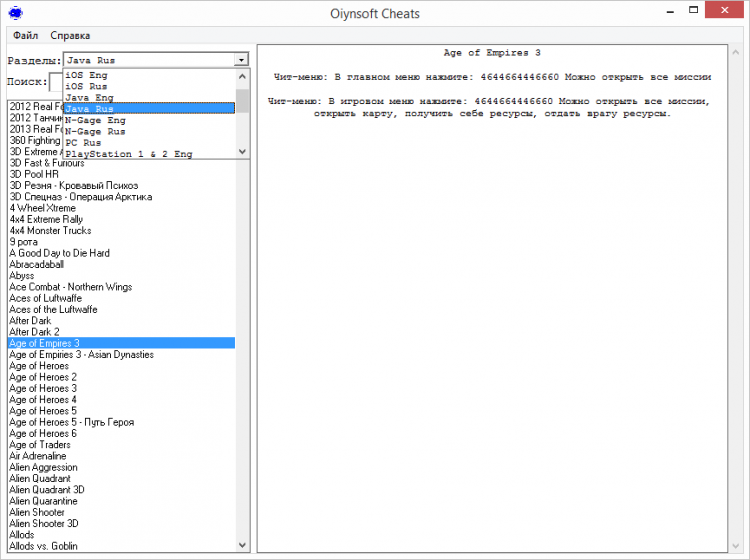Select Alien Quarantine
The image size is (750, 560).
(x=122, y=501)
